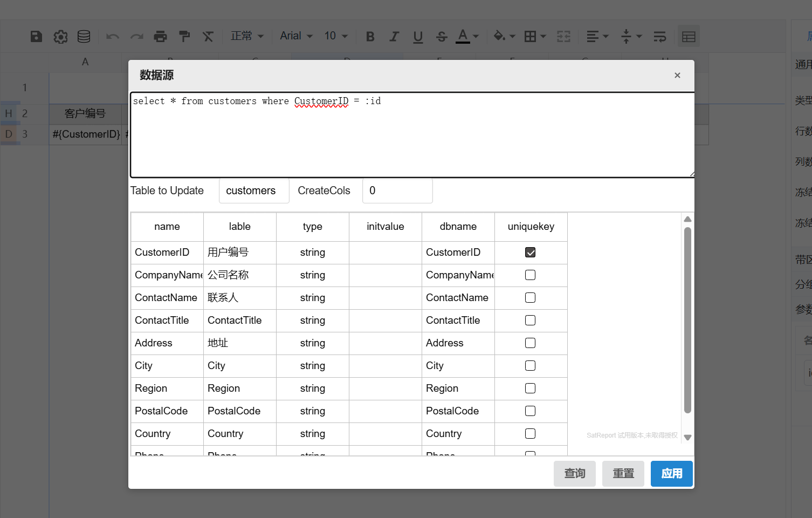Click the horizontal align icon

pos(593,36)
